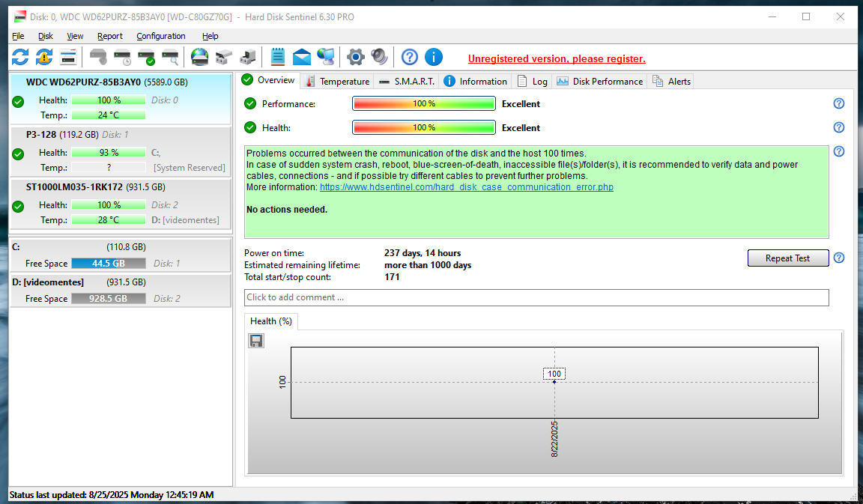This screenshot has height=504, width=863.
Task: Select the C: partition entry
Action: [x=121, y=255]
